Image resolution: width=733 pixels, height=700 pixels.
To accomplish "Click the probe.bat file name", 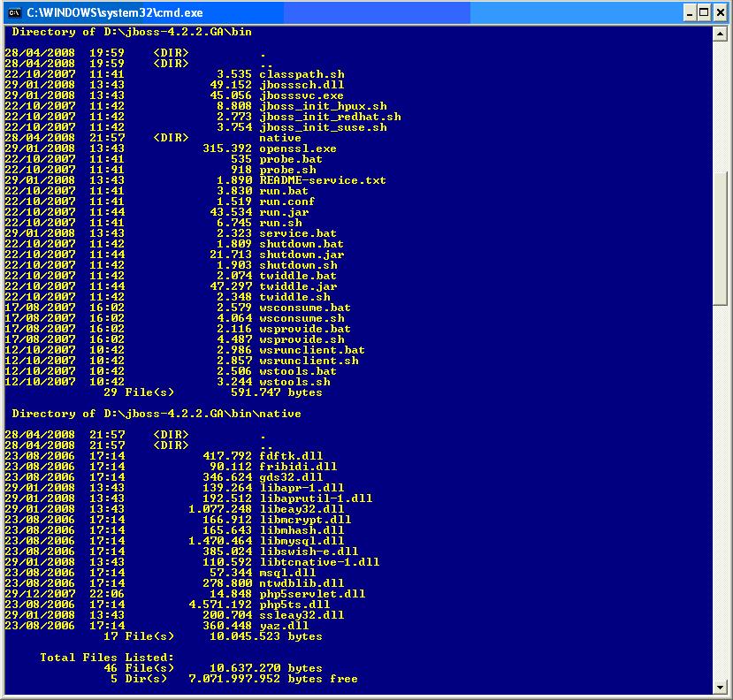I will pyautogui.click(x=291, y=159).
